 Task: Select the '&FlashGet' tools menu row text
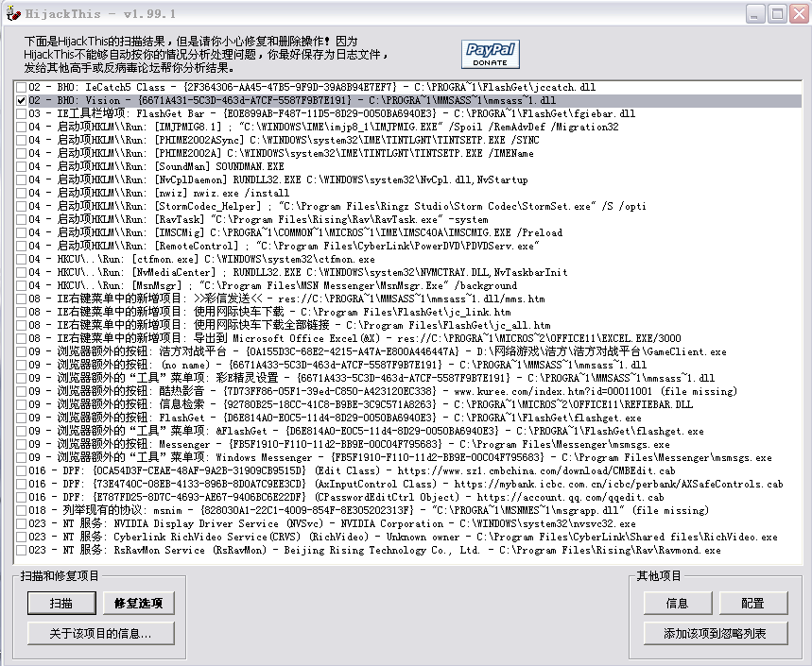tap(366, 431)
